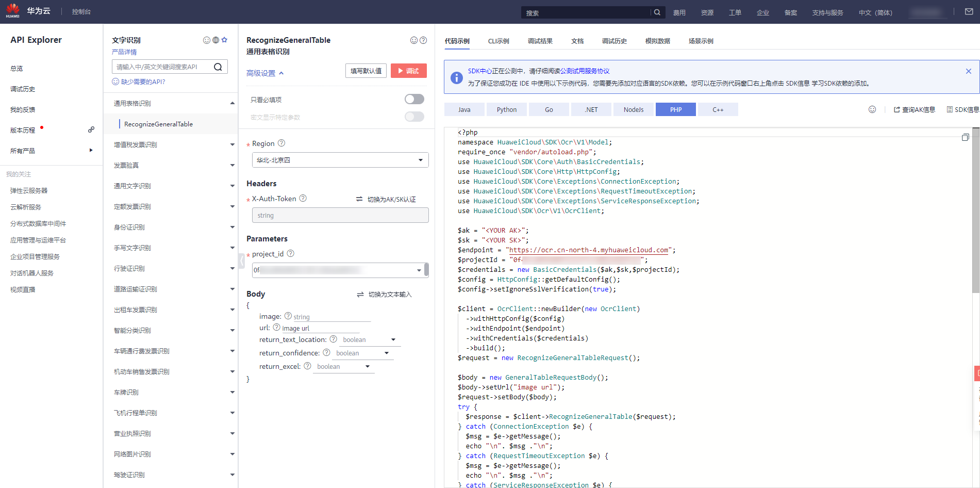Screen dimensions: 980x488
Task: Close the SDK notice banner
Action: [x=969, y=71]
